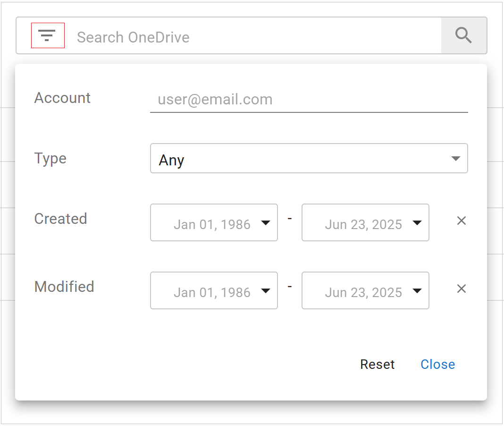504x426 pixels.
Task: Open the Created end date picker
Action: tap(365, 222)
